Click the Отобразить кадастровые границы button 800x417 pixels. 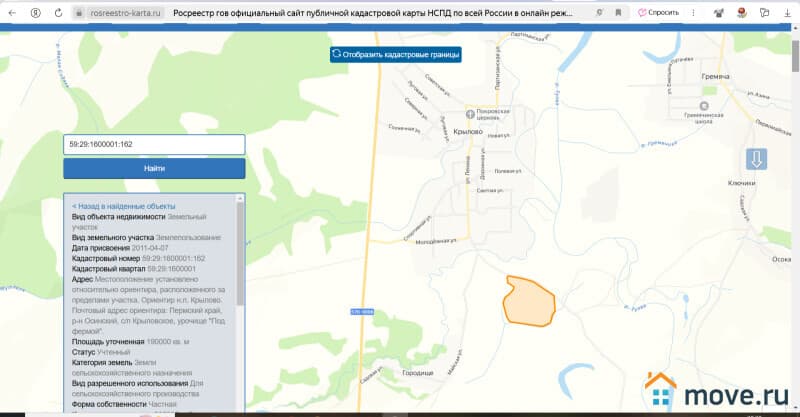[x=395, y=55]
